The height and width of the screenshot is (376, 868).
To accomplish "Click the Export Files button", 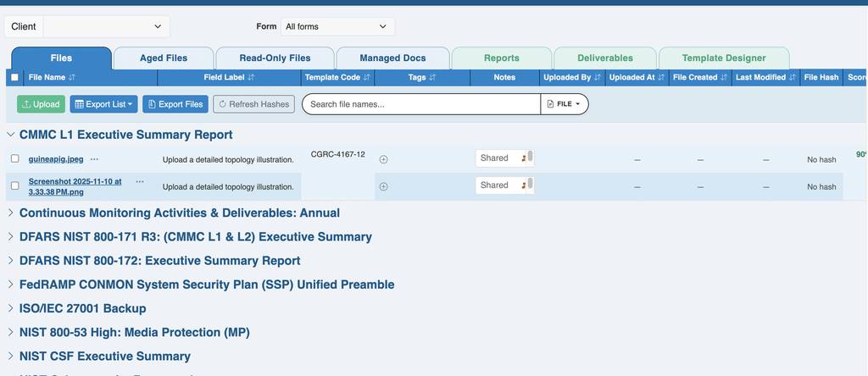I will (175, 104).
